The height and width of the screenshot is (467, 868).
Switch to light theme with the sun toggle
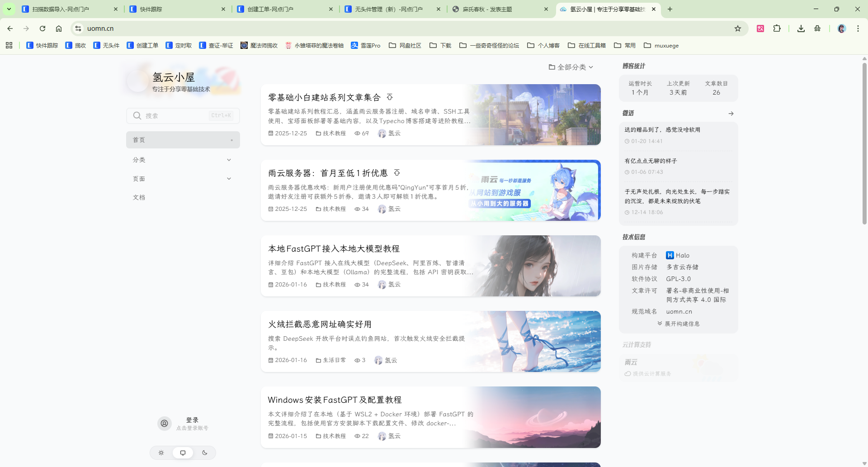pos(161,453)
